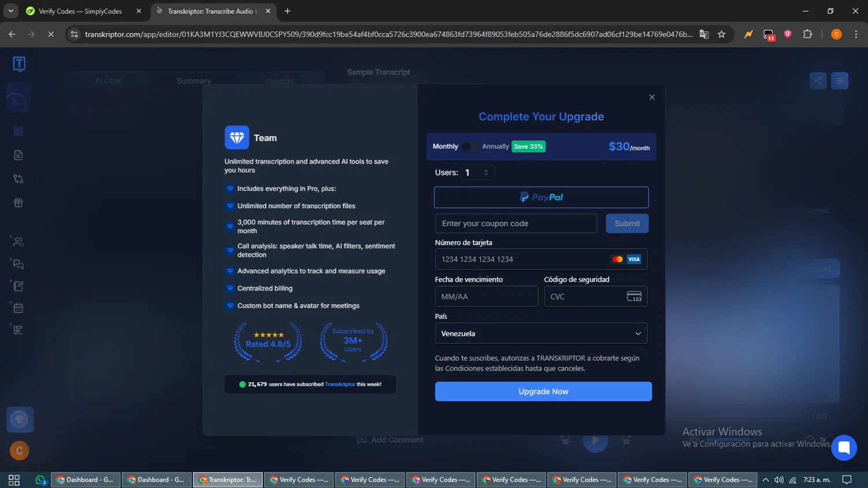Open the extensions puzzle icon
The width and height of the screenshot is (868, 488).
tap(808, 34)
